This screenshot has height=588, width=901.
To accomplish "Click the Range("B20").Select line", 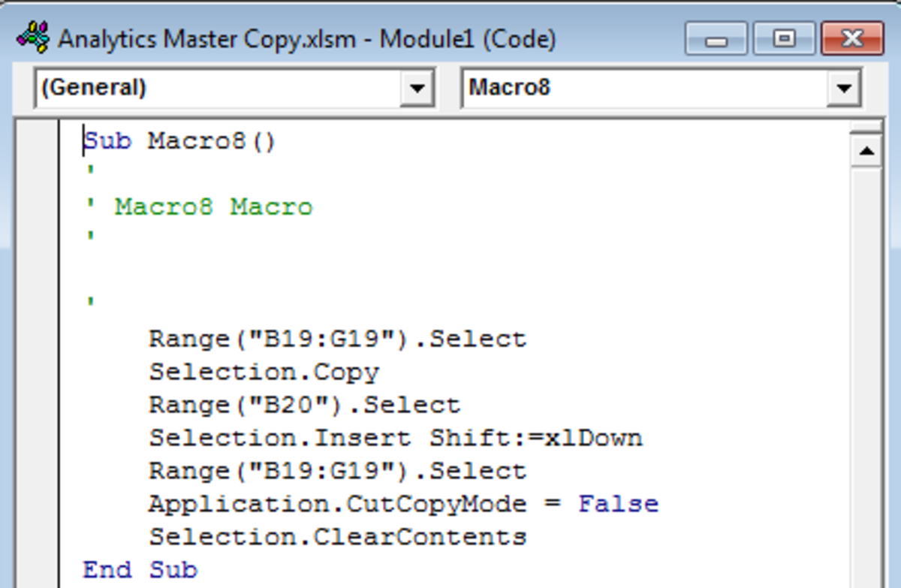I will pos(304,405).
